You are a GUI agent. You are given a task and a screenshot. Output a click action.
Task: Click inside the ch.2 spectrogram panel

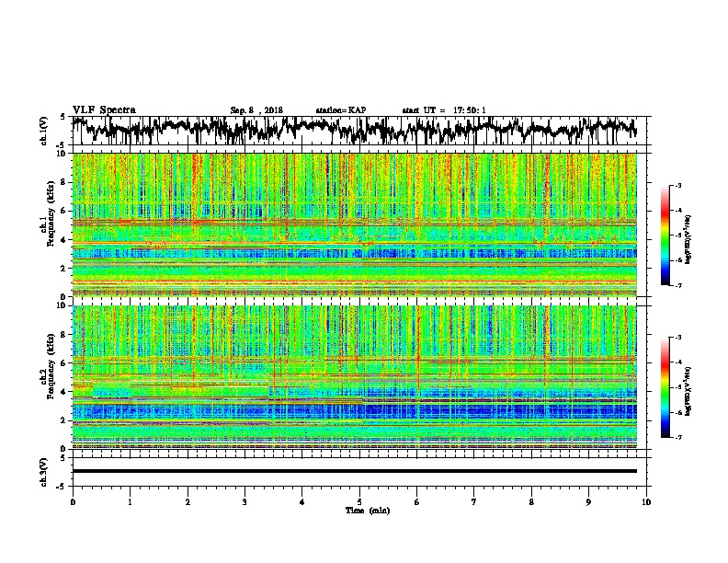354,377
